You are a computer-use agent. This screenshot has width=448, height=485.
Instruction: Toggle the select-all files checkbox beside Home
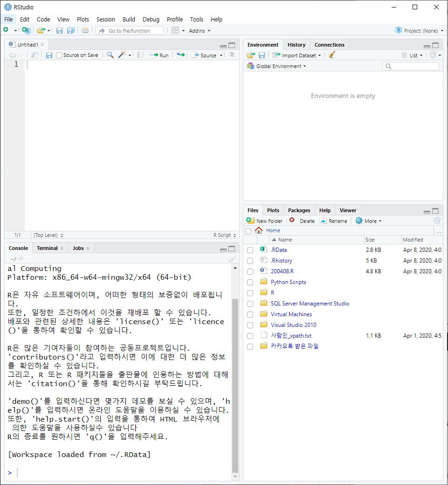(248, 231)
